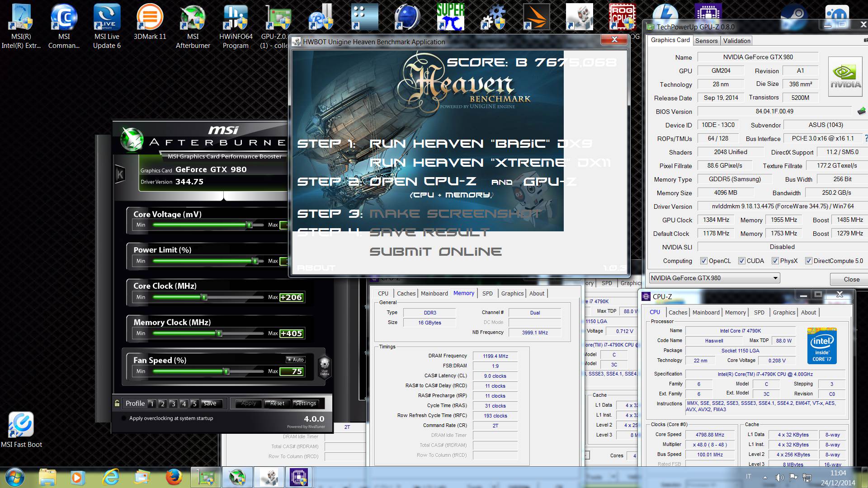This screenshot has width=868, height=488.
Task: Click Afterburner Kombustor K button
Action: 120,174
